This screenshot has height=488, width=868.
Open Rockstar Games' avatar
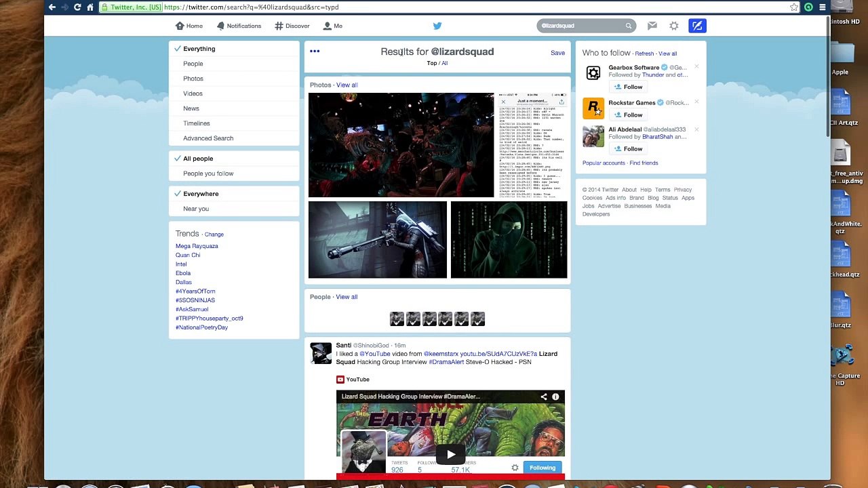pyautogui.click(x=593, y=108)
